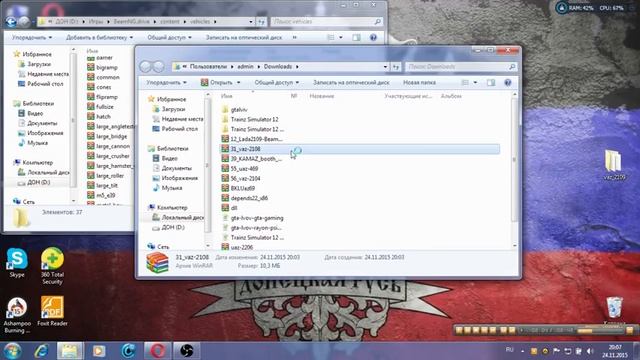Open Упорядочить menu in vehicles window
640x360 pixels.
(32, 38)
